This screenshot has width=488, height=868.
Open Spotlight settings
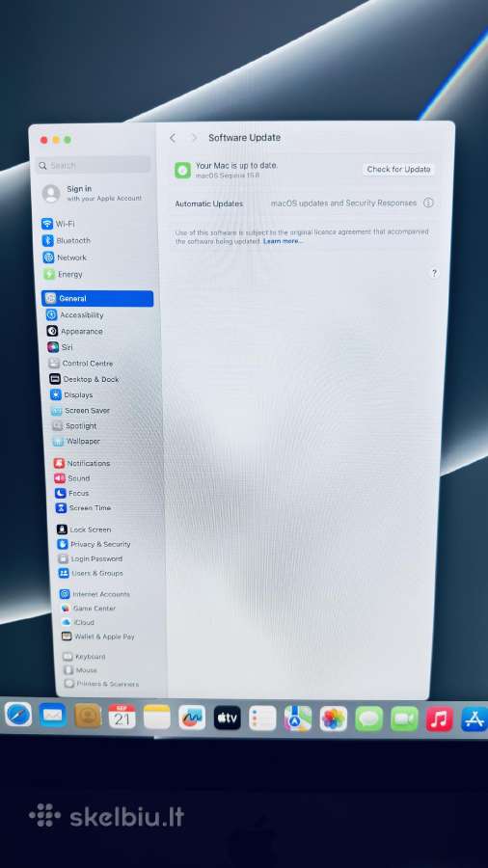pyautogui.click(x=74, y=425)
